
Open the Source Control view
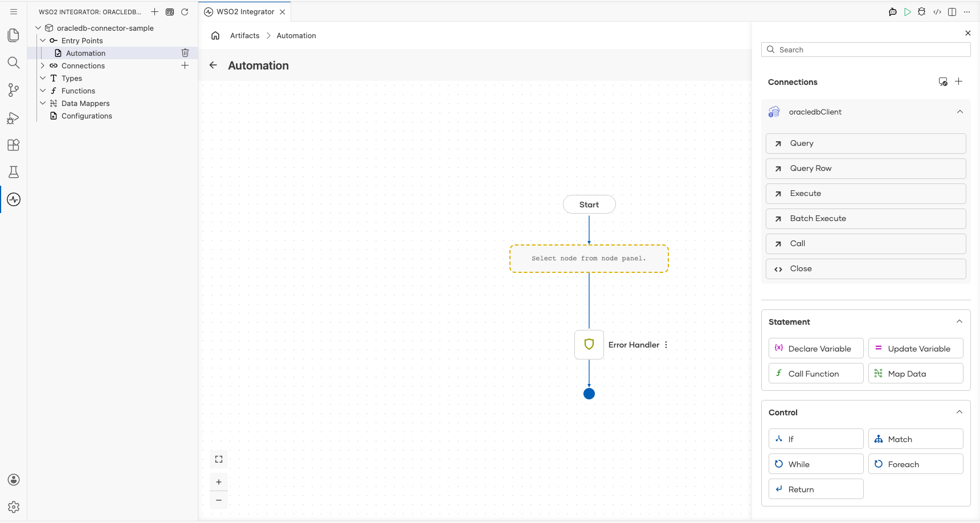pos(14,90)
